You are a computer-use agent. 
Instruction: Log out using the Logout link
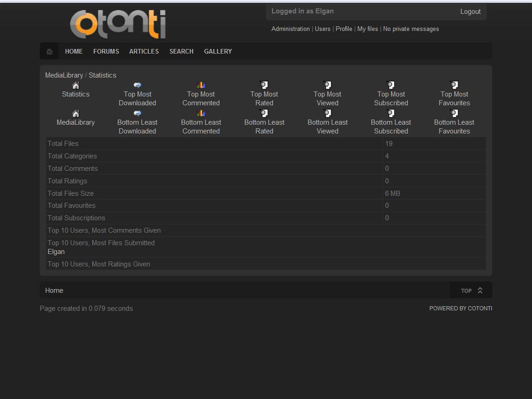[x=470, y=12]
